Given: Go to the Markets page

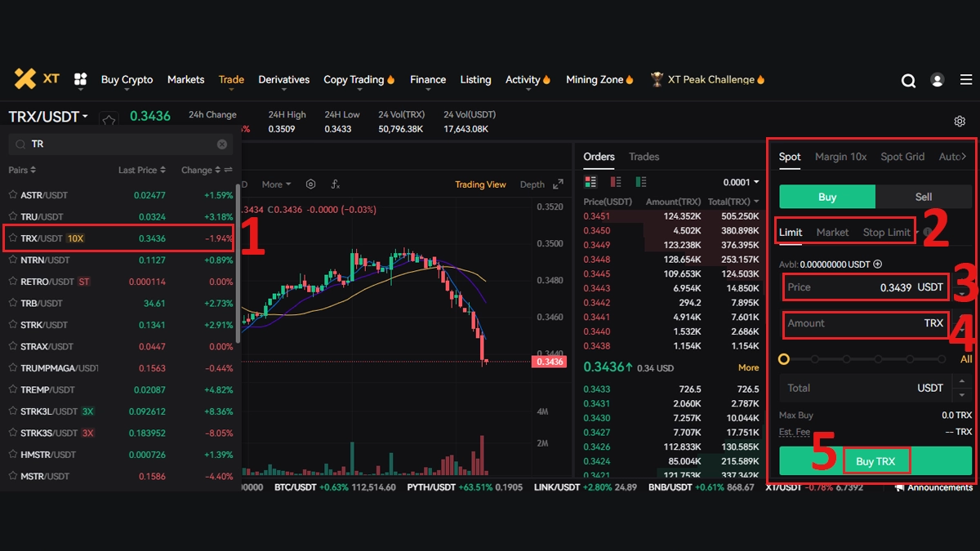Looking at the screenshot, I should point(185,79).
